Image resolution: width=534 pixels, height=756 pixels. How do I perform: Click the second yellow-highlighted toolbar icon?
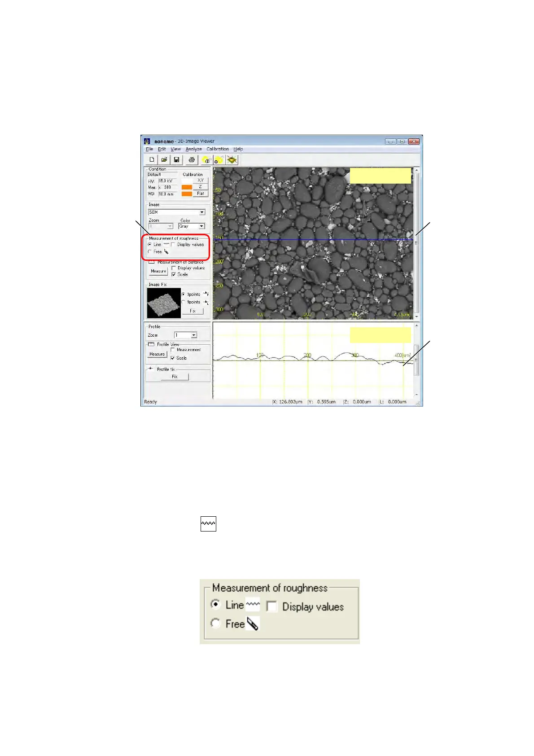click(x=219, y=160)
